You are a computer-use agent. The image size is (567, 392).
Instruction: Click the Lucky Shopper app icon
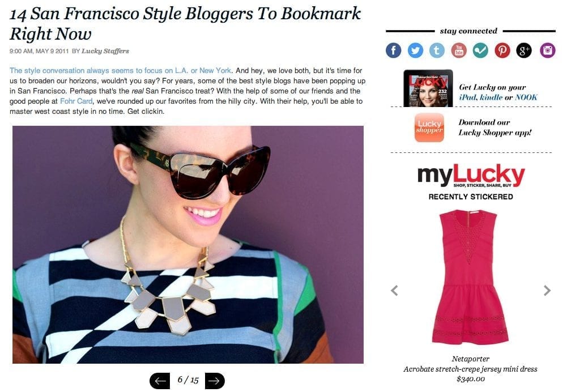tap(429, 127)
